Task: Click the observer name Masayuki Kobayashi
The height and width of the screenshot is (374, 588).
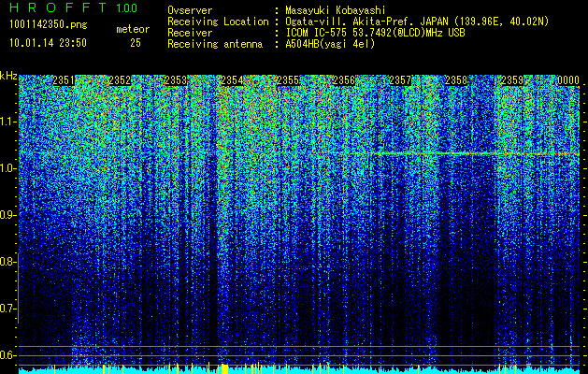Action: coord(336,10)
